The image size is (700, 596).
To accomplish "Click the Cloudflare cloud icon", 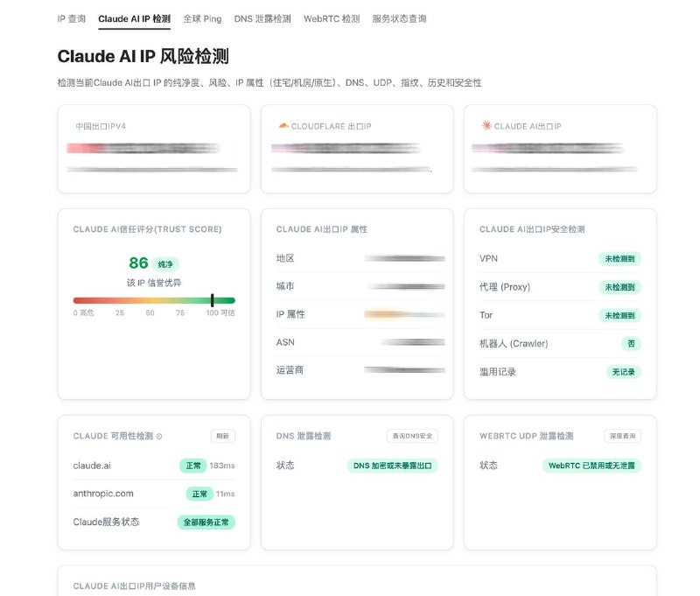I will (x=283, y=126).
